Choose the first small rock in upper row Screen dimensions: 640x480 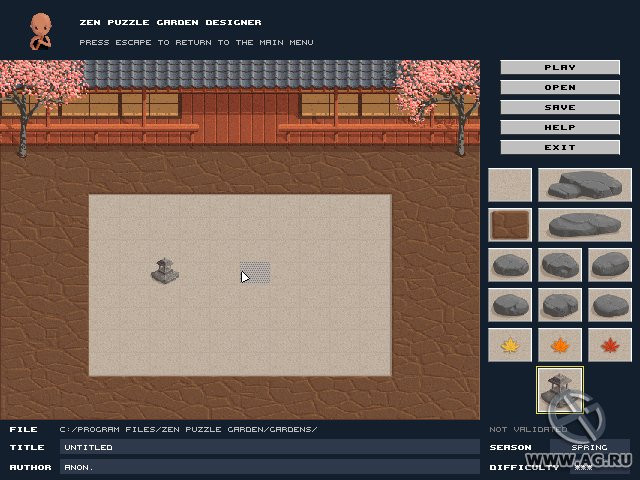[x=510, y=265]
